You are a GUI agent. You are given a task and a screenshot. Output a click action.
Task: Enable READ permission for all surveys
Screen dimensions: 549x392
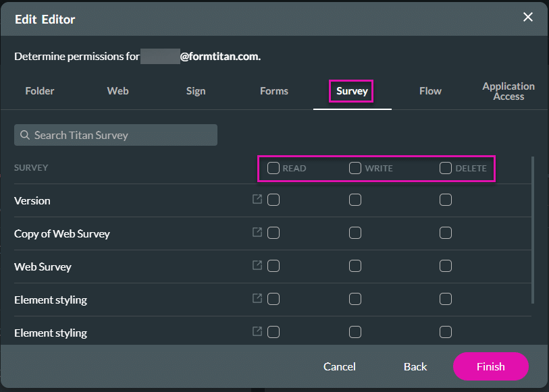pyautogui.click(x=273, y=167)
